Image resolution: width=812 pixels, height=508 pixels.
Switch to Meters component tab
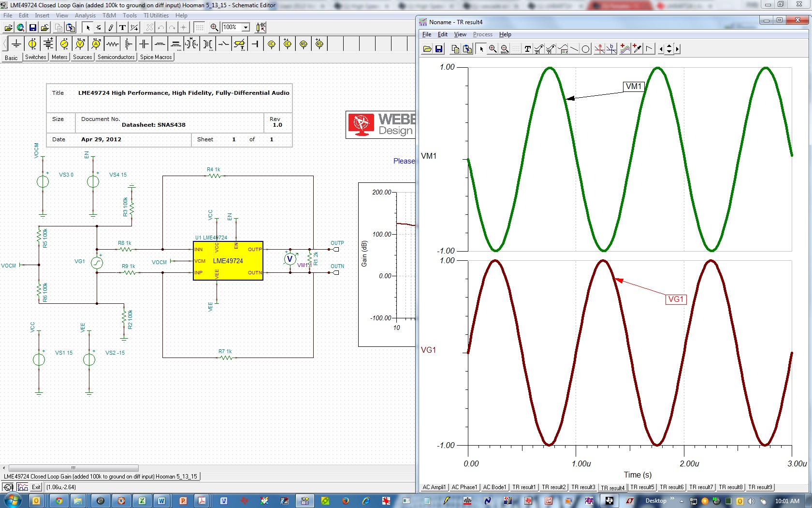pos(59,57)
